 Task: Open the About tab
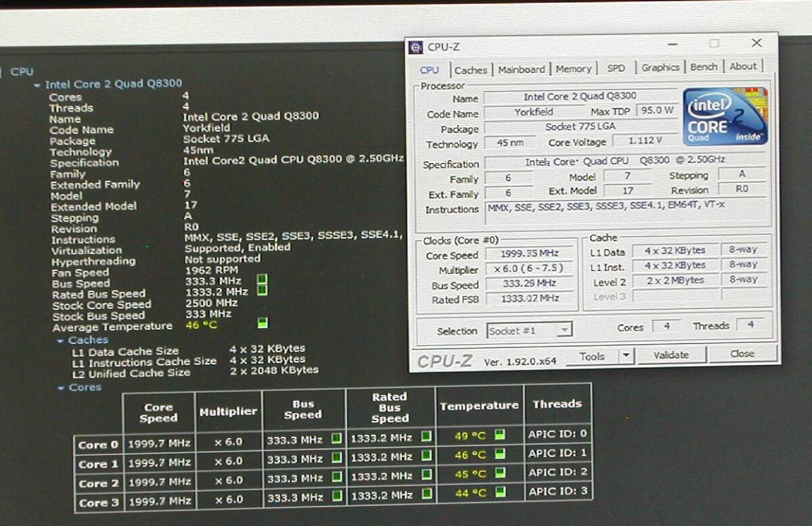(x=743, y=66)
